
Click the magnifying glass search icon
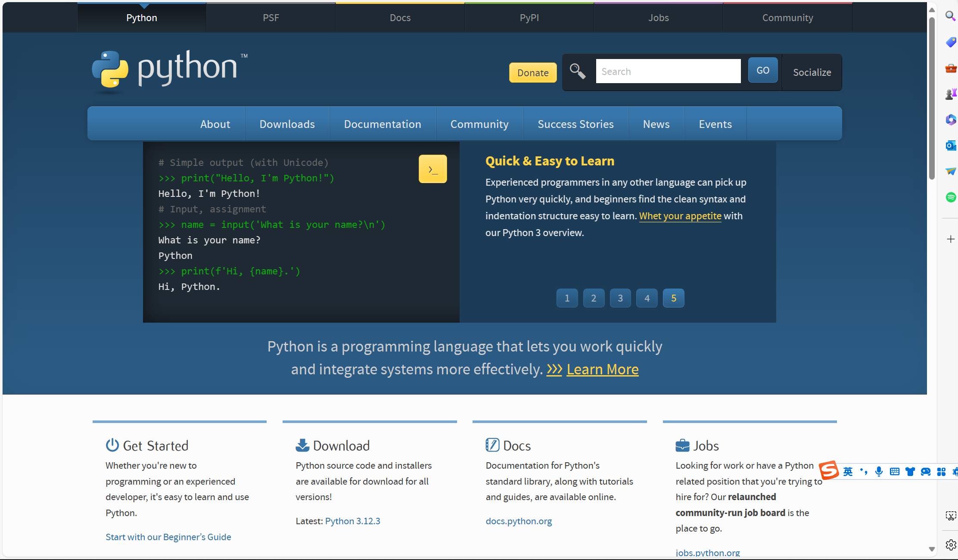(x=578, y=71)
